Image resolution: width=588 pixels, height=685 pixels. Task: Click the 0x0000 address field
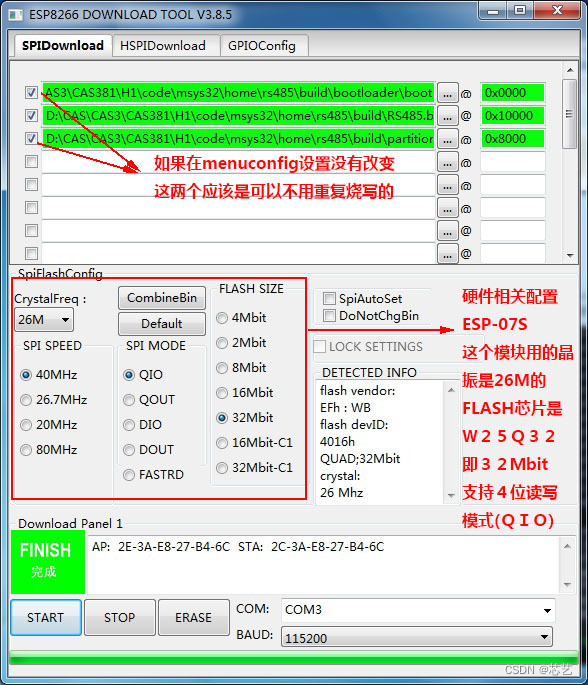[x=512, y=93]
